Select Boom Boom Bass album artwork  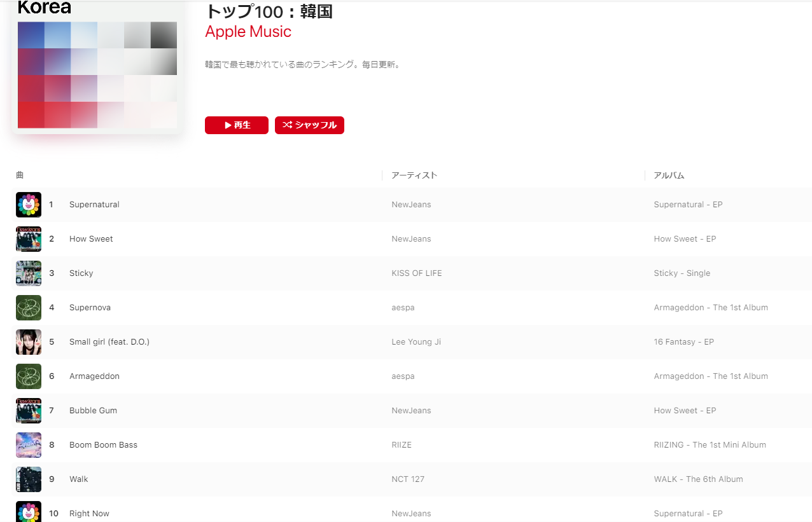[29, 445]
